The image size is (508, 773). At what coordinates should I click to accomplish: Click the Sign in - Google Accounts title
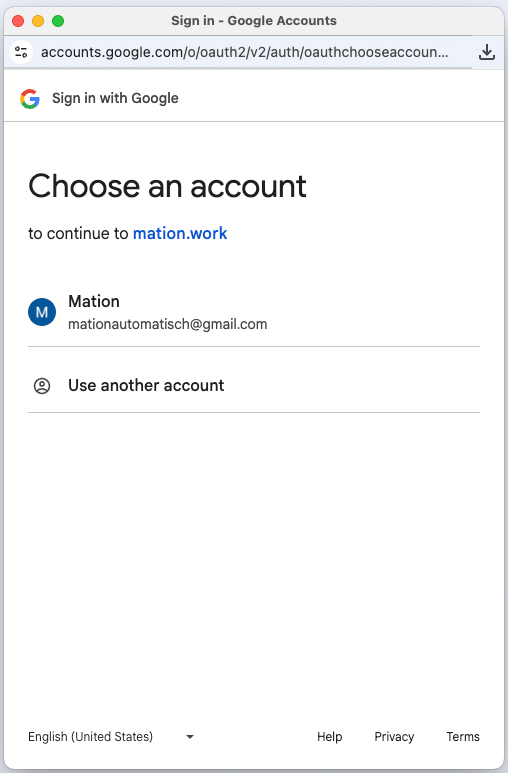coord(254,21)
